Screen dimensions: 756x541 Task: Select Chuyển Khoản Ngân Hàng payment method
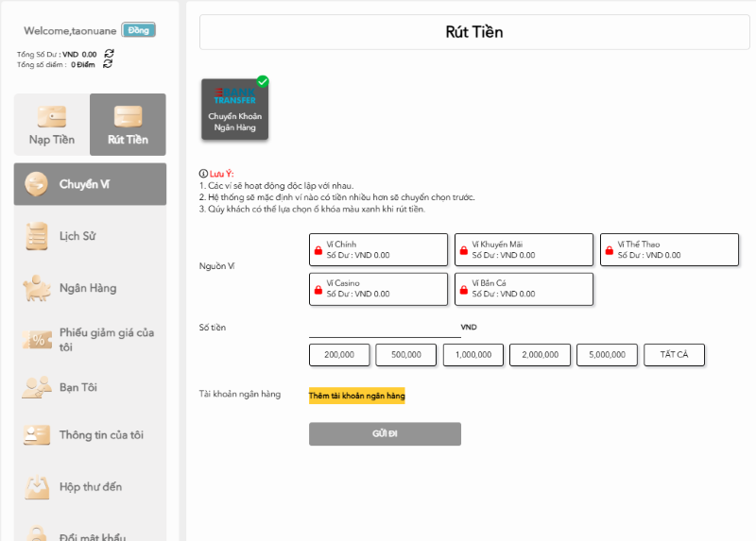point(234,110)
